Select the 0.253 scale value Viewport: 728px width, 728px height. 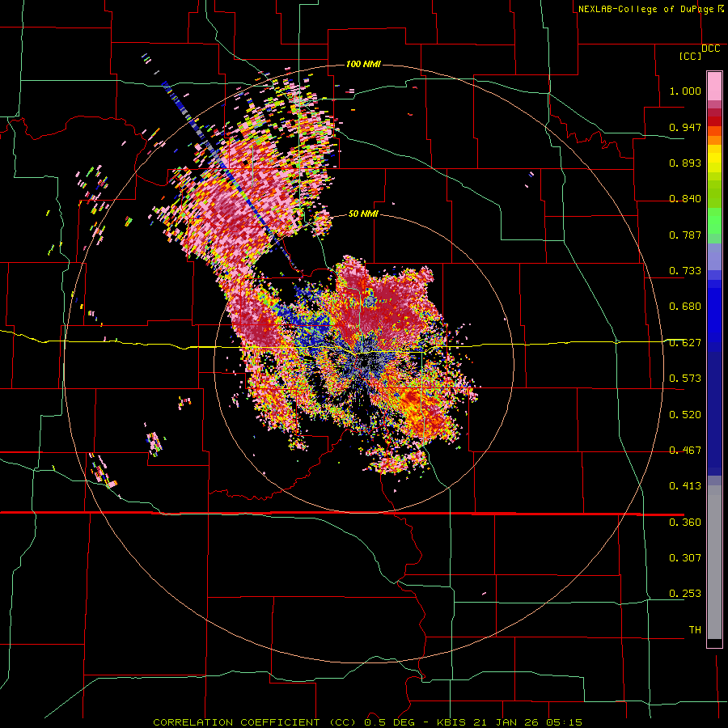(685, 594)
